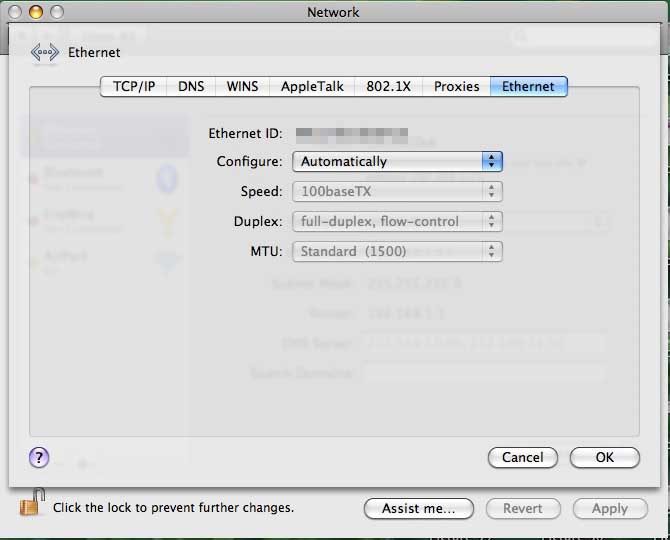Open the Speed dropdown showing 100baseTX
This screenshot has width=670, height=540.
pyautogui.click(x=397, y=191)
